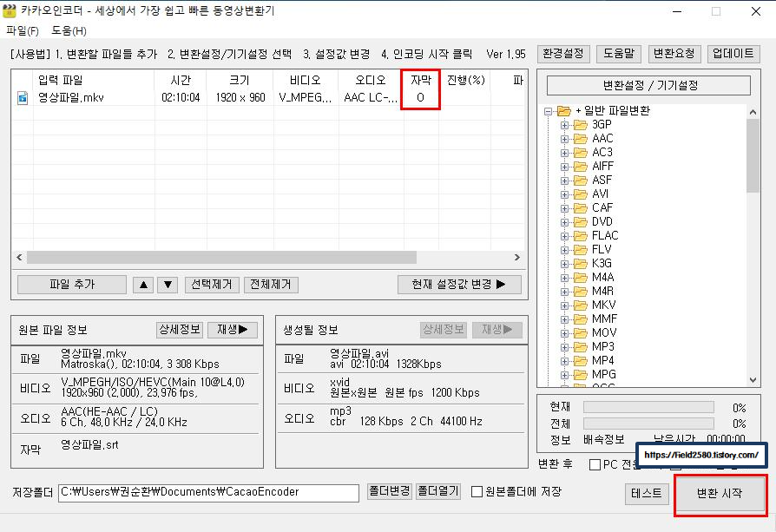Run a 테스트 conversion
776x532 pixels.
(x=647, y=494)
